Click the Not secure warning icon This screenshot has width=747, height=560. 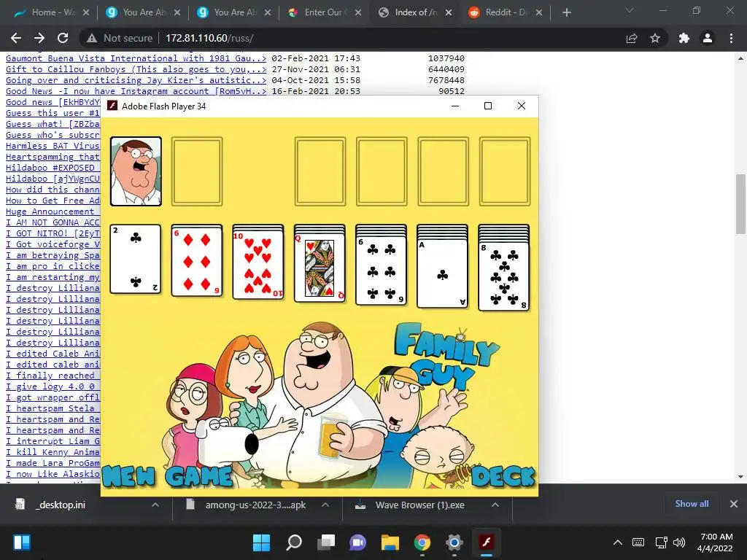pos(92,38)
